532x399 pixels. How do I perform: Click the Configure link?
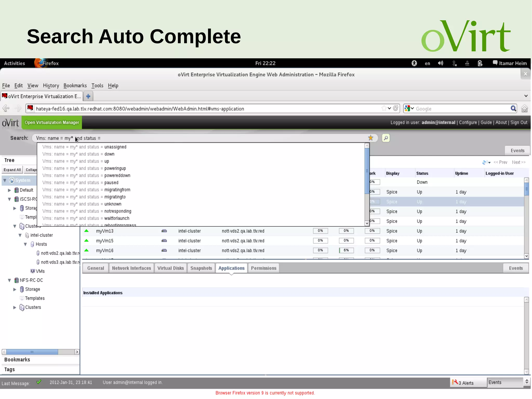click(x=468, y=122)
